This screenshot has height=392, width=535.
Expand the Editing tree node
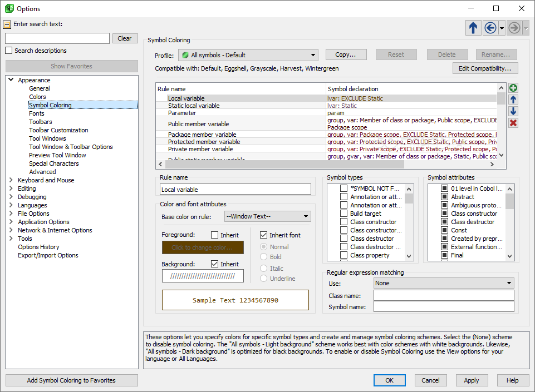(11, 188)
